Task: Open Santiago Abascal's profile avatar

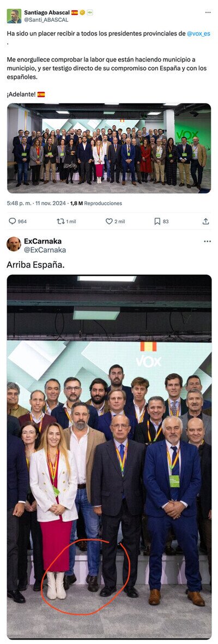Action: 14,16
